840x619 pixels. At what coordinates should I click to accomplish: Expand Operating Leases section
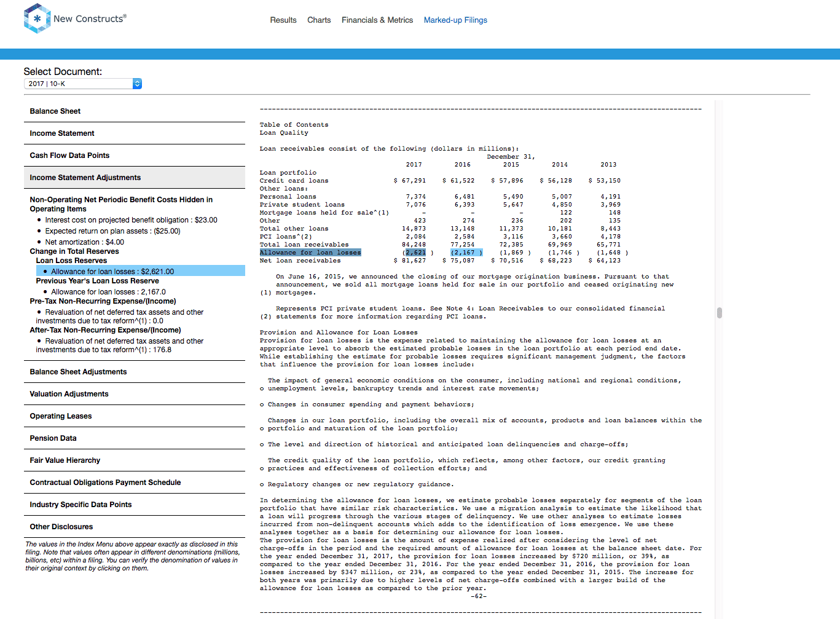point(134,416)
